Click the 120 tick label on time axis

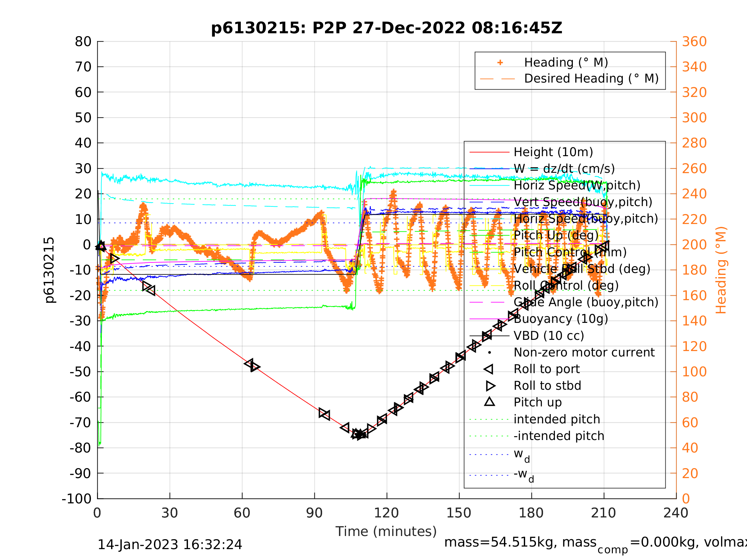point(386,513)
